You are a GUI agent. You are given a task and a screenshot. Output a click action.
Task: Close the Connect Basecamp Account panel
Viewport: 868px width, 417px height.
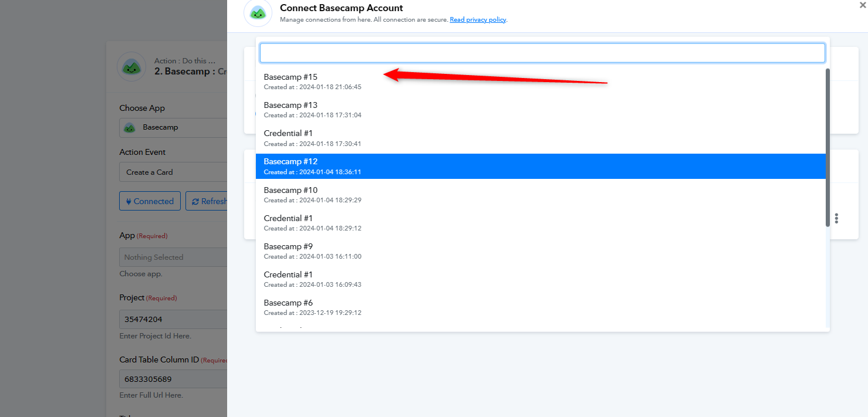(862, 5)
